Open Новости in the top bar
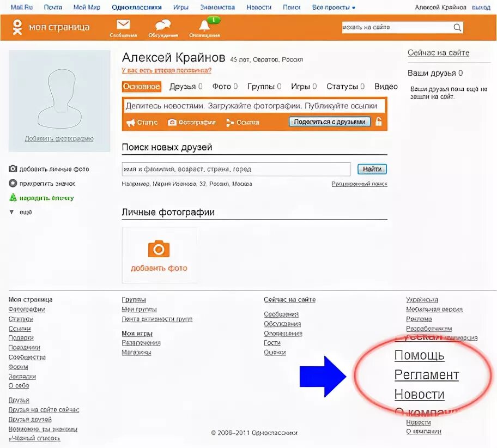497x448 pixels. click(x=259, y=7)
